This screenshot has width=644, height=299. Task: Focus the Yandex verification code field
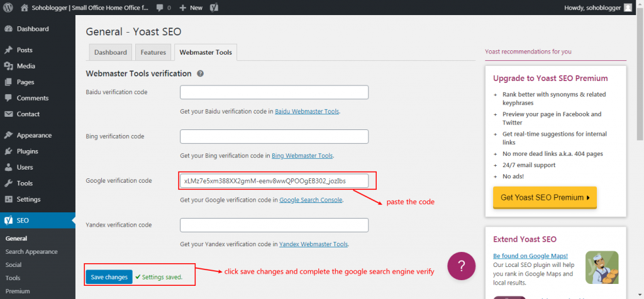click(274, 225)
